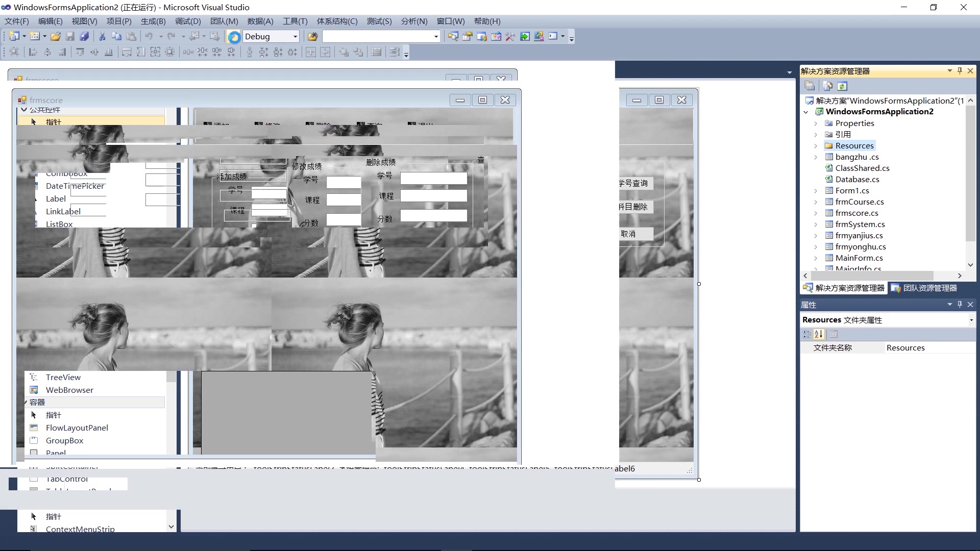Screen dimensions: 980x551
Task: Click the Start Debugging circular icon
Action: coord(234,37)
